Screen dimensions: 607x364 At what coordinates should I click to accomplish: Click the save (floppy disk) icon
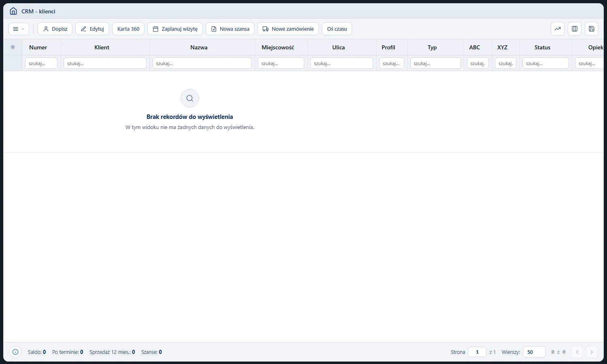click(x=592, y=29)
